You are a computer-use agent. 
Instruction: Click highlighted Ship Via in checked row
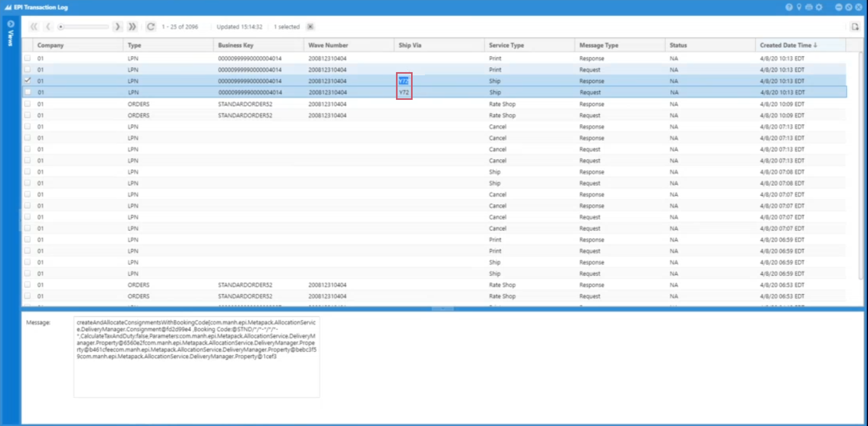tap(404, 81)
